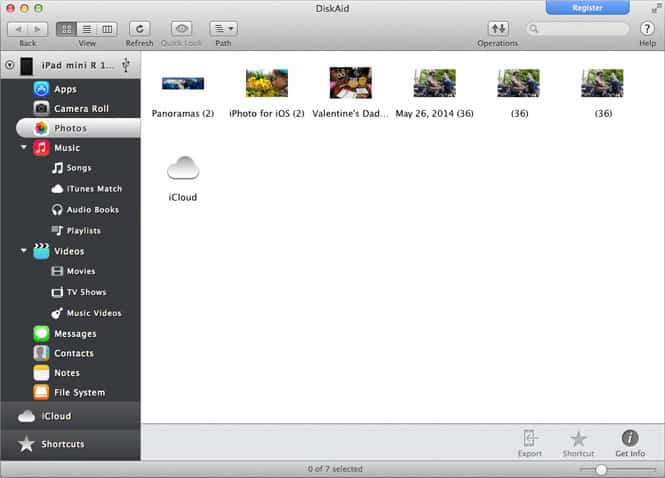Image resolution: width=665 pixels, height=478 pixels.
Task: Collapse the Music section triangle
Action: [23, 148]
